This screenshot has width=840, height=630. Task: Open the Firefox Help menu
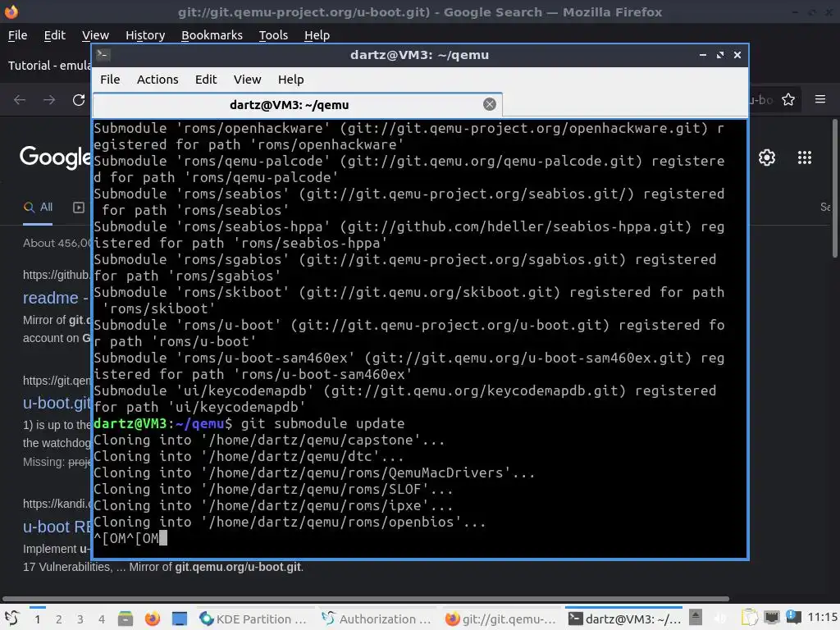[317, 35]
